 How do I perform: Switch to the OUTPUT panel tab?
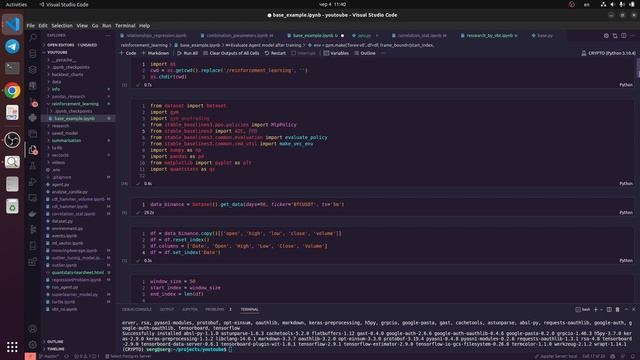[167, 309]
